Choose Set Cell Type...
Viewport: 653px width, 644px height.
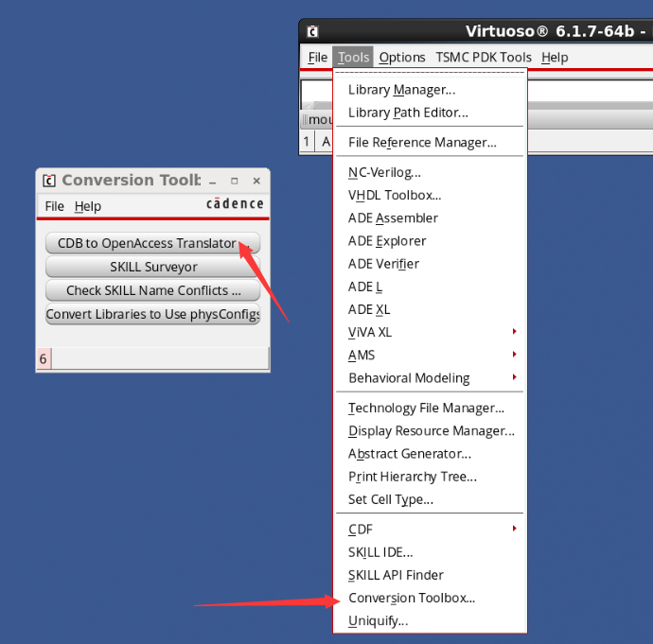(430, 499)
